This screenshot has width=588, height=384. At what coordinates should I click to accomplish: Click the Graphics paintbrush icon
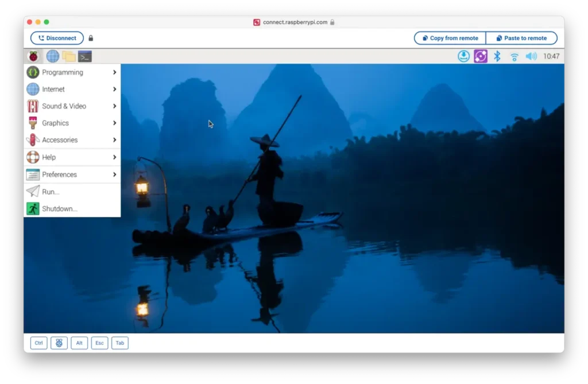pos(33,123)
